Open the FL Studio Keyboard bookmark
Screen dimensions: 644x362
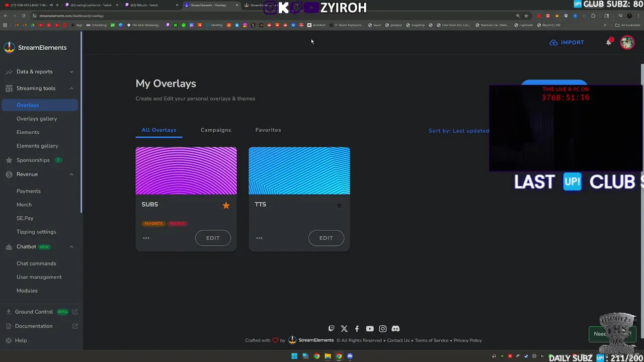(345, 25)
